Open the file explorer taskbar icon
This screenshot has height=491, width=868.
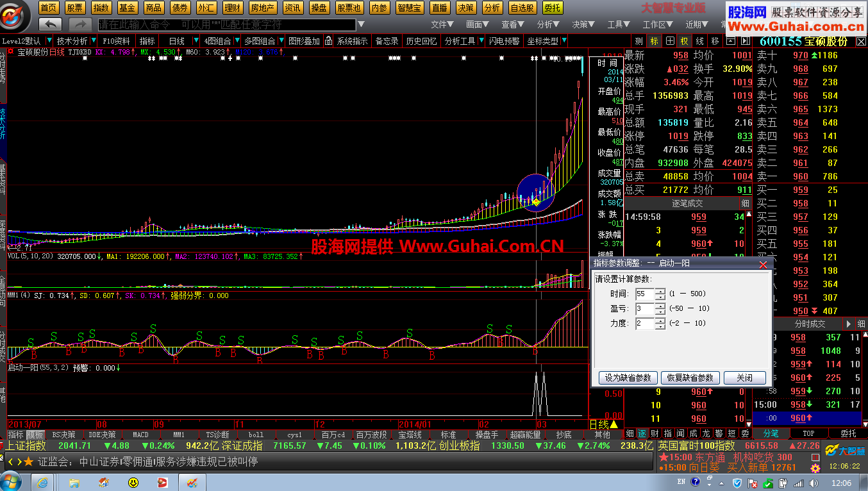(x=74, y=482)
